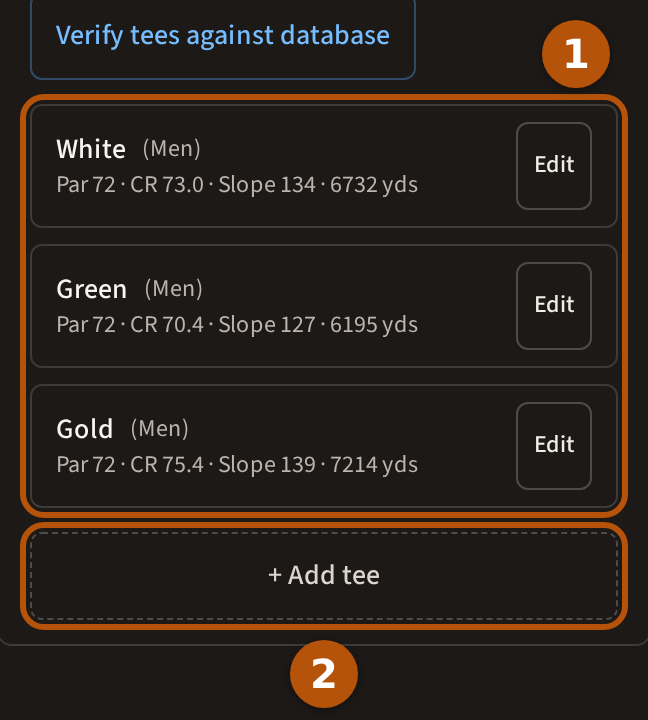This screenshot has height=720, width=648.
Task: Add a new tee
Action: pyautogui.click(x=324, y=575)
